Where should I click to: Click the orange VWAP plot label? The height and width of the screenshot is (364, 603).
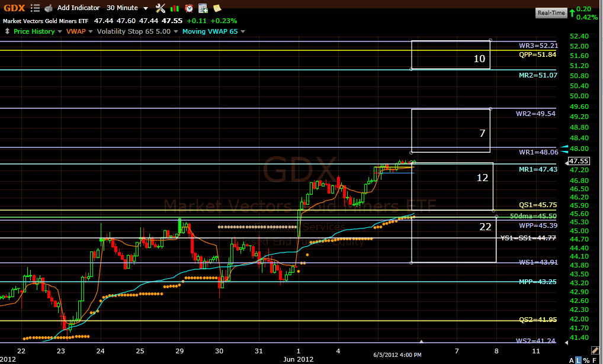[76, 31]
